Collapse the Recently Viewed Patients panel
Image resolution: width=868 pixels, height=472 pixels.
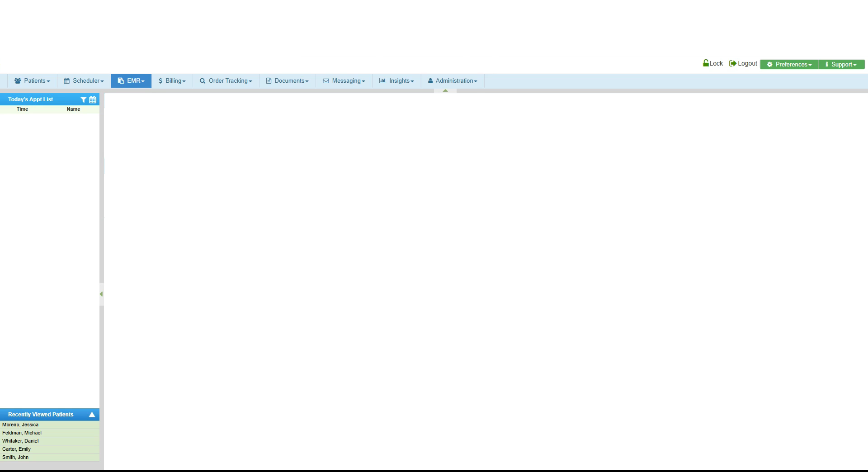[92, 415]
